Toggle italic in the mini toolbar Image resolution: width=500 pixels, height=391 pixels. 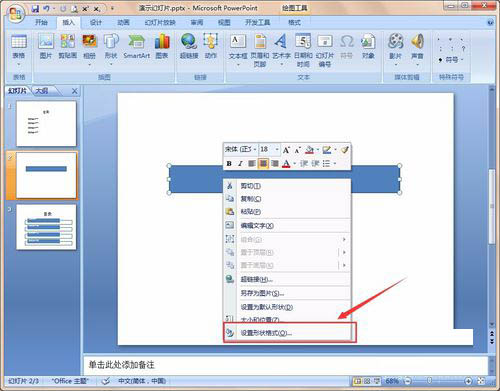[240, 164]
